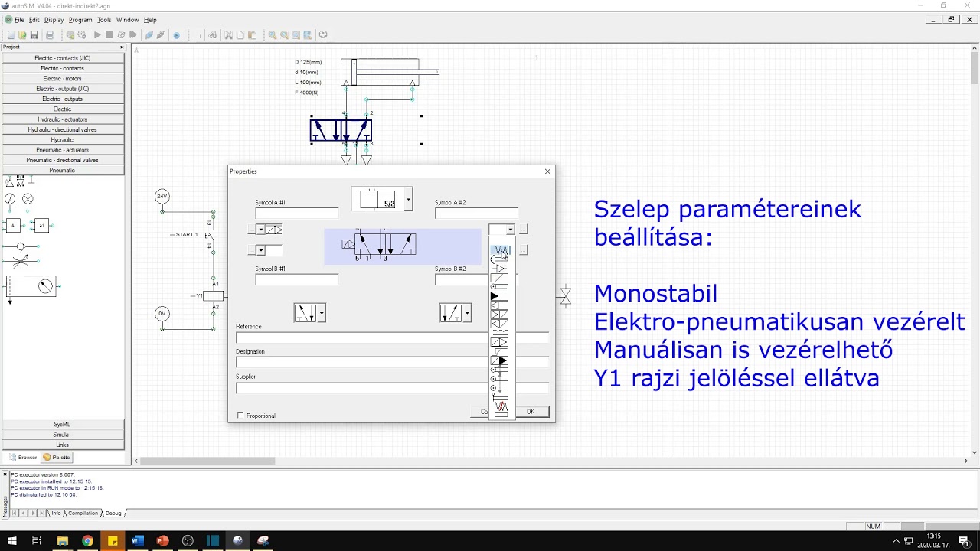Open the Simula palette section
Image resolution: width=980 pixels, height=551 pixels.
click(63, 435)
